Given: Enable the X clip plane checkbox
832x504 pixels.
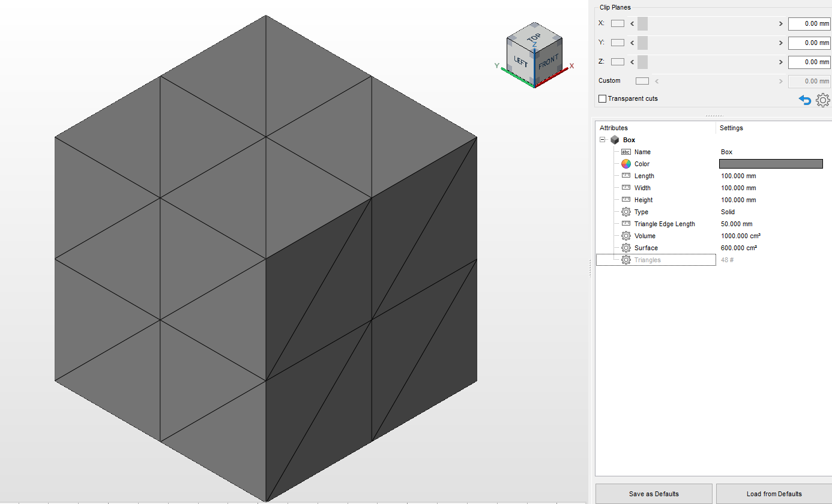Looking at the screenshot, I should click(x=617, y=23).
